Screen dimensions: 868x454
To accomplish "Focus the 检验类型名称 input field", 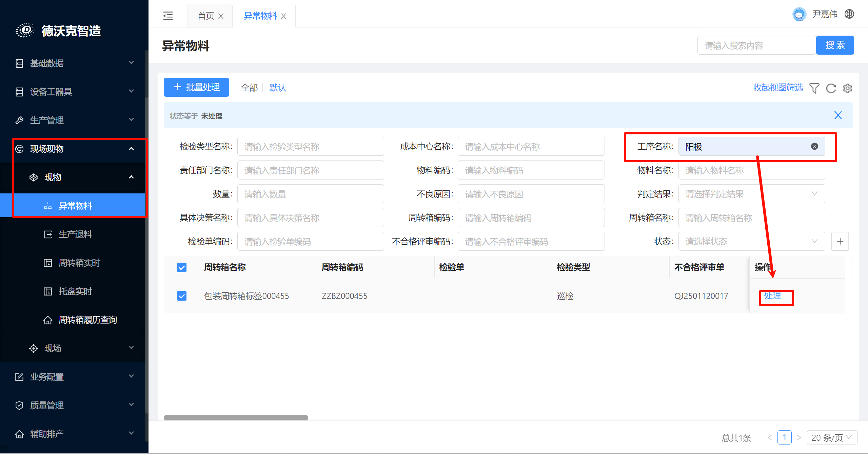I will pyautogui.click(x=311, y=146).
